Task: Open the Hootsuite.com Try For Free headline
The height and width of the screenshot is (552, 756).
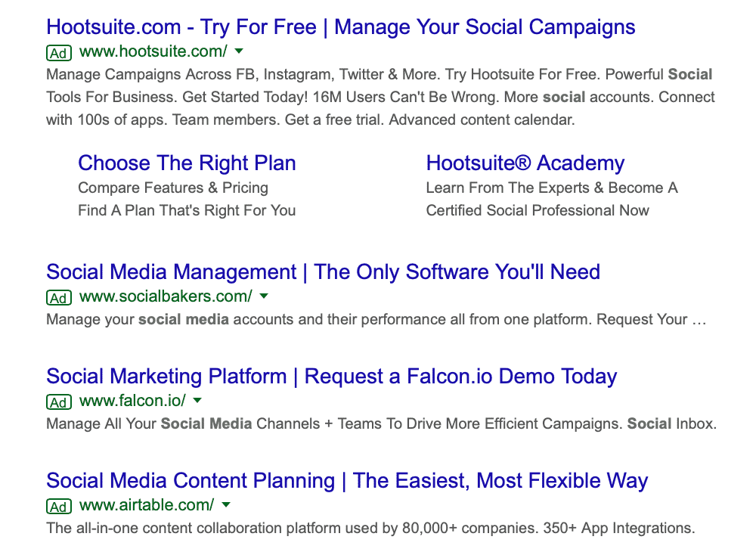Action: coord(341,27)
